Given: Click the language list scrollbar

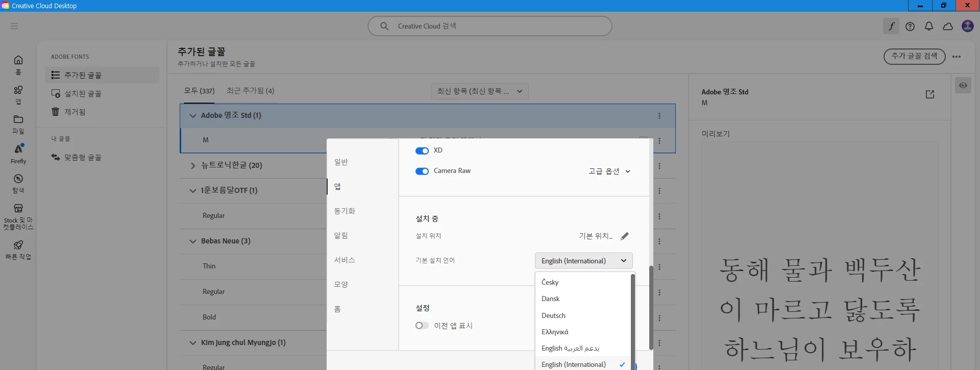Looking at the screenshot, I should click(x=633, y=322).
